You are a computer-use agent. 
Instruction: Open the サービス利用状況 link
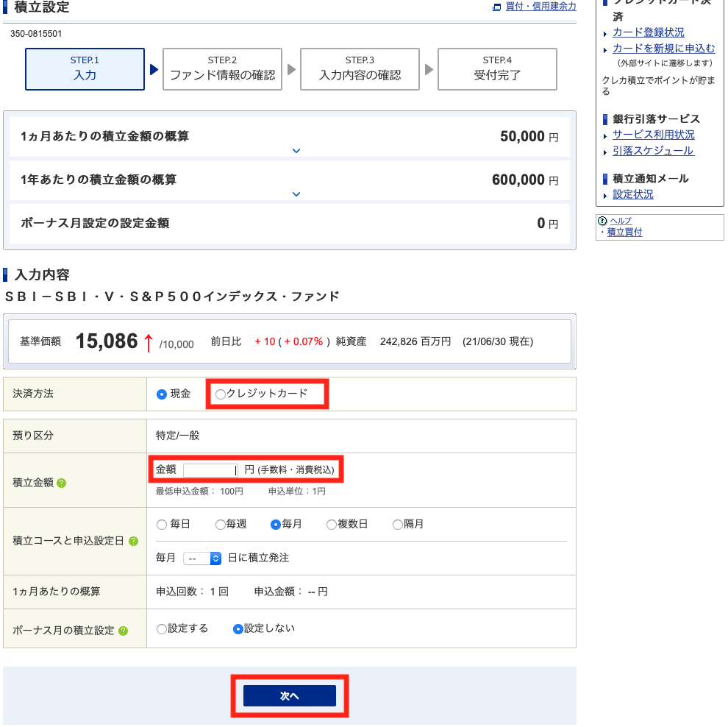pos(653,135)
